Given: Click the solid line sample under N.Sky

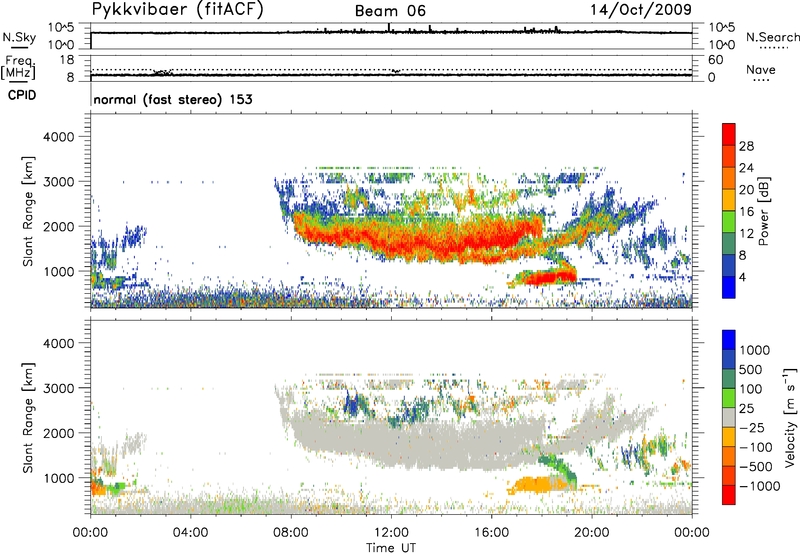Looking at the screenshot, I should pos(19,47).
